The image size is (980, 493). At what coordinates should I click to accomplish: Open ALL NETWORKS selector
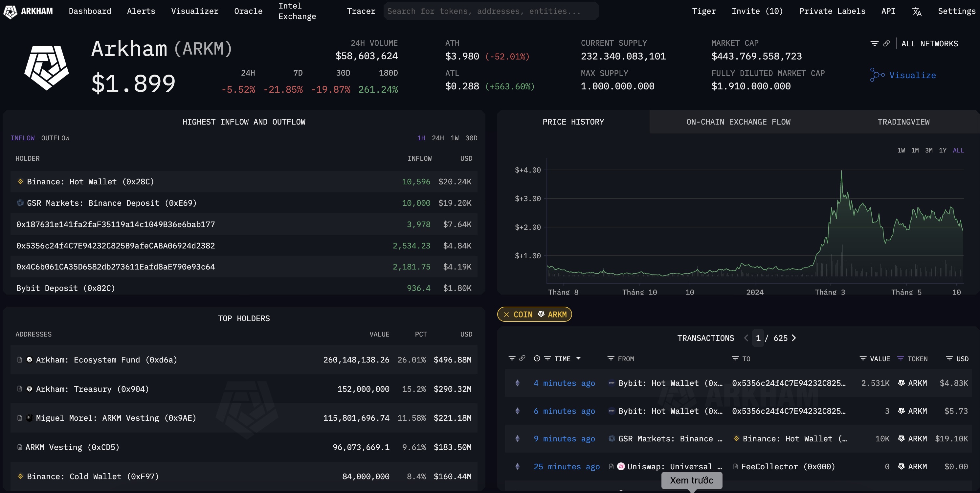(929, 44)
